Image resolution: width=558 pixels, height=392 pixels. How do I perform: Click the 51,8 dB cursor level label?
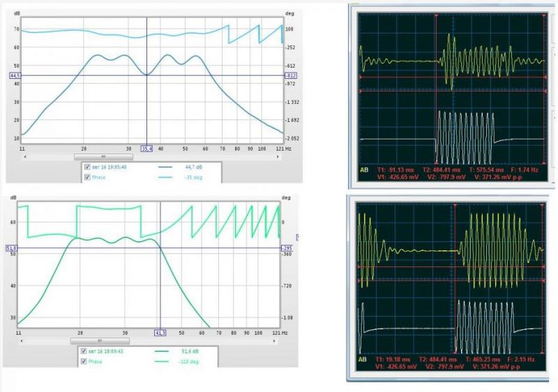coord(12,248)
